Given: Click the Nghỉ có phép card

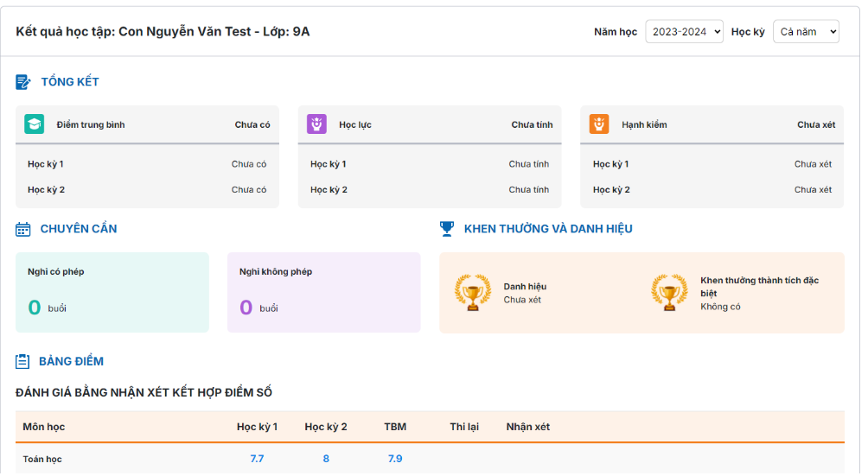Looking at the screenshot, I should pos(112,292).
